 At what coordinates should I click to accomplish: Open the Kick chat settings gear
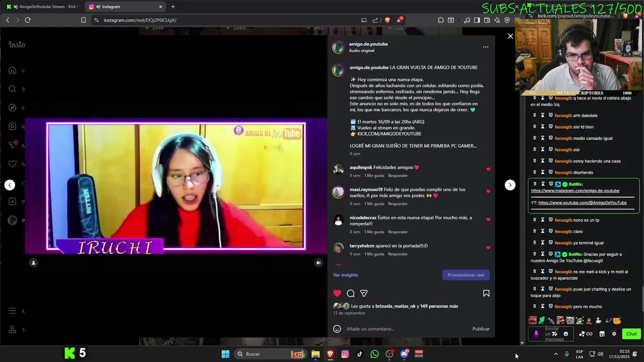coord(614,334)
